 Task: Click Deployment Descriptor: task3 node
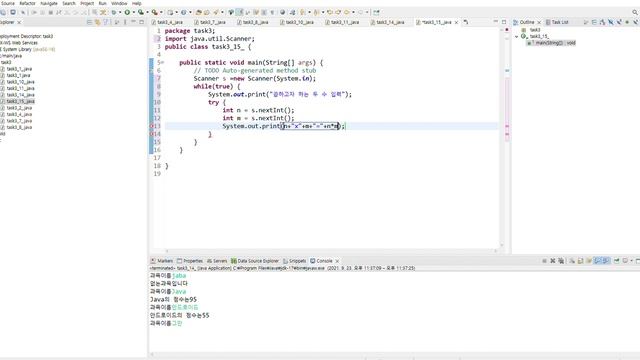27,36
